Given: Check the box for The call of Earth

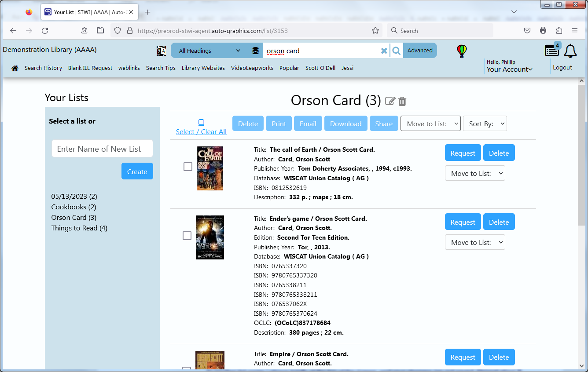Looking at the screenshot, I should (188, 167).
